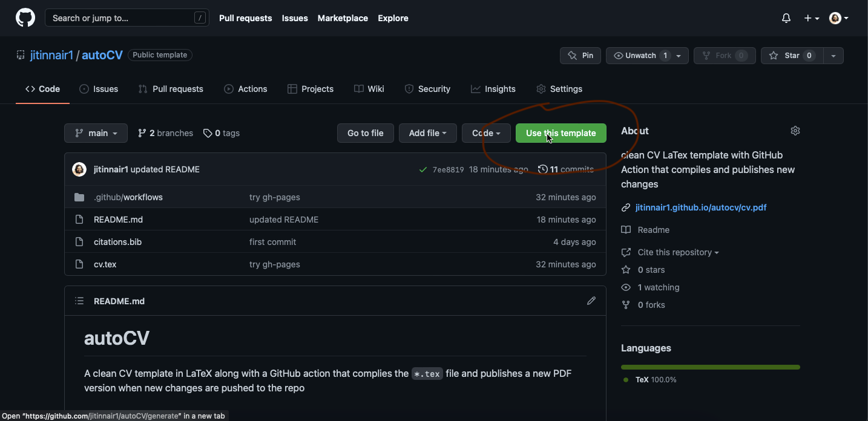Open the README outline list icon
868x421 pixels.
click(x=79, y=301)
